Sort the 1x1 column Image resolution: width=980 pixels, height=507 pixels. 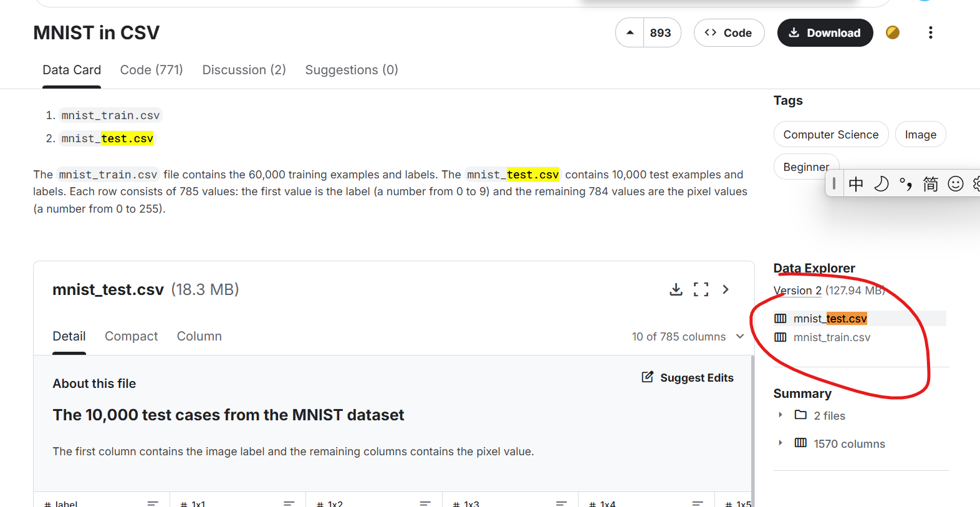pyautogui.click(x=289, y=503)
